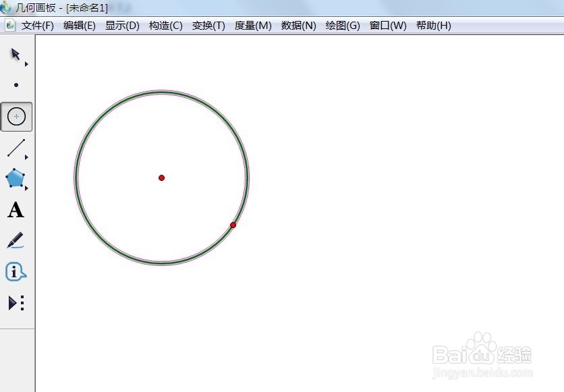Click the app icon in title bar

coord(5,7)
